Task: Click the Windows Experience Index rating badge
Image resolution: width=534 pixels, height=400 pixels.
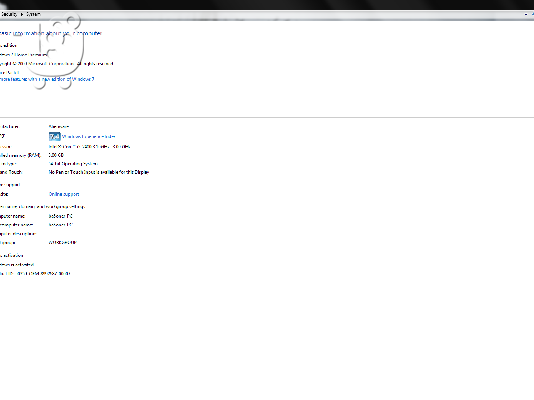Action: click(54, 137)
